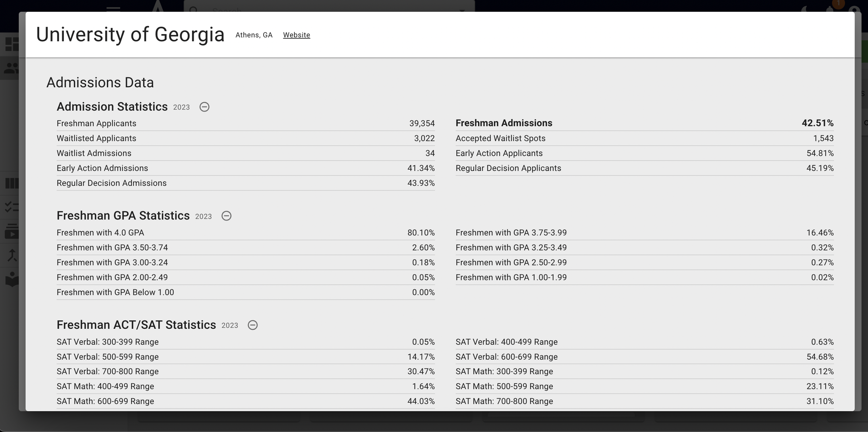Select the Waitlisted Applicants value 3,022
Viewport: 868px width, 432px height.
click(x=424, y=138)
